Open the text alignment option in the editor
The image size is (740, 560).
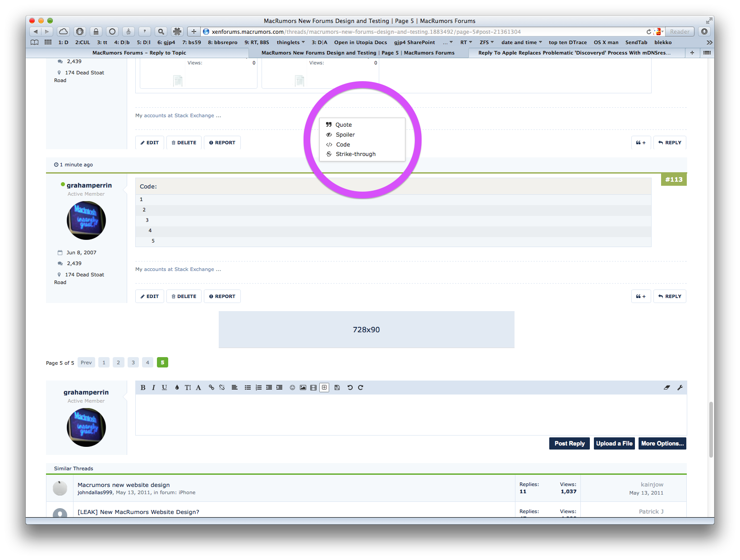(234, 387)
